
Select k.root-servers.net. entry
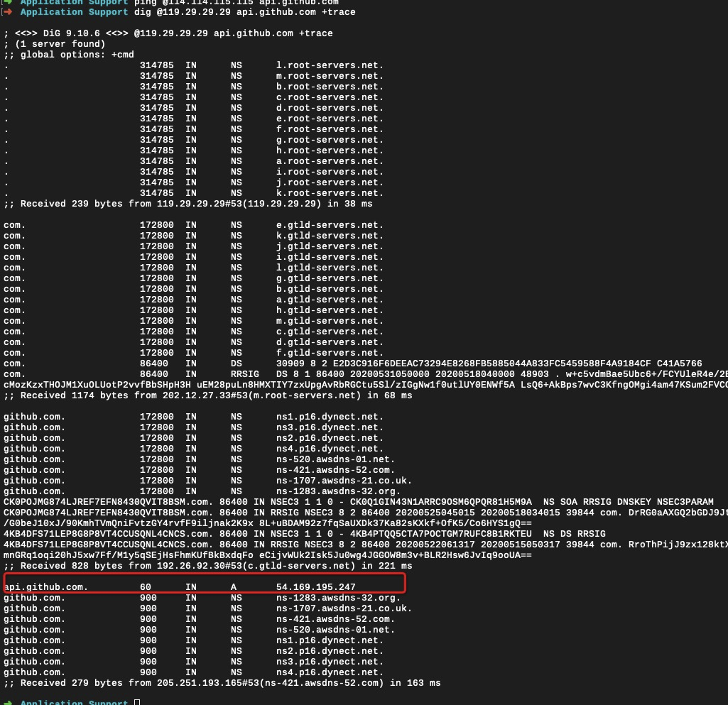tap(330, 193)
